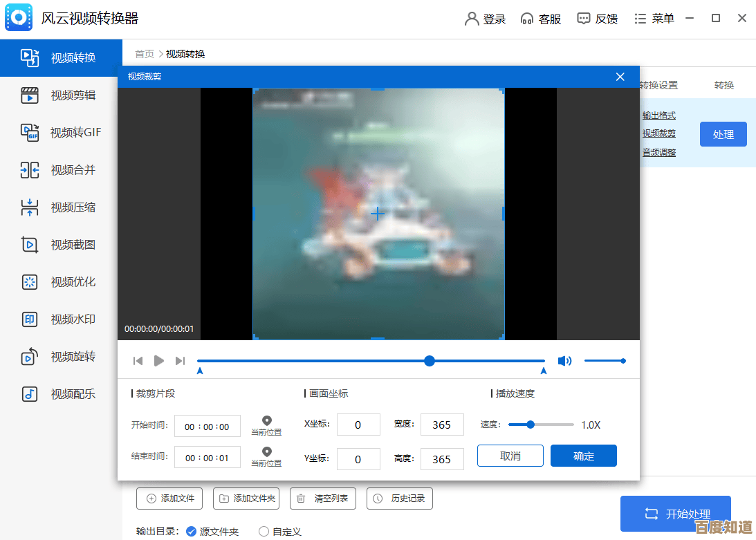Mute the volume speaker icon
Image resolution: width=756 pixels, height=540 pixels.
coord(564,360)
